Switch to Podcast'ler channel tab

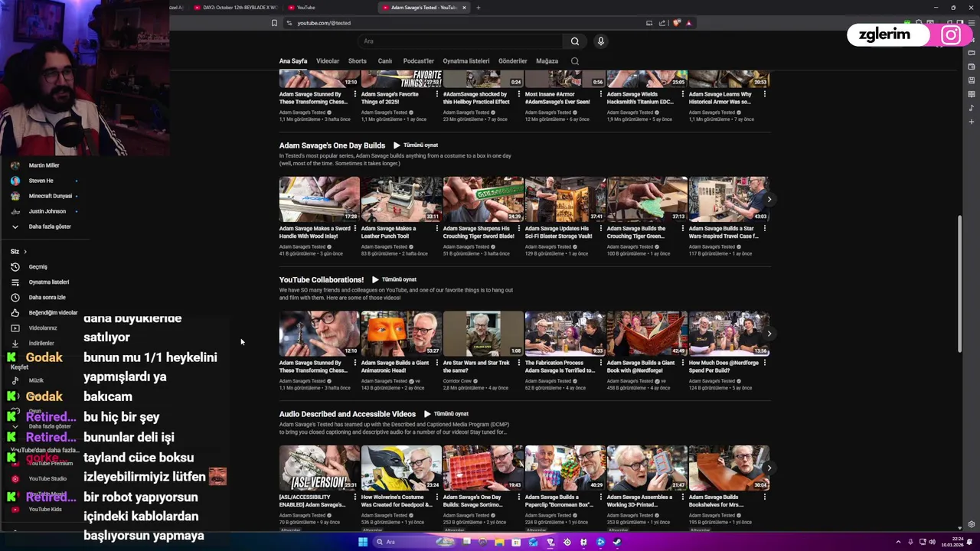(418, 61)
